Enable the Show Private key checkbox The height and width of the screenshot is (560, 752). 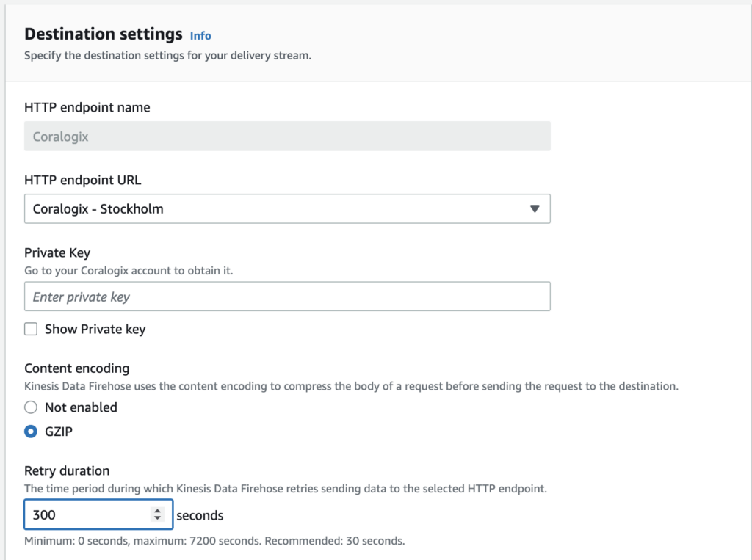tap(31, 329)
